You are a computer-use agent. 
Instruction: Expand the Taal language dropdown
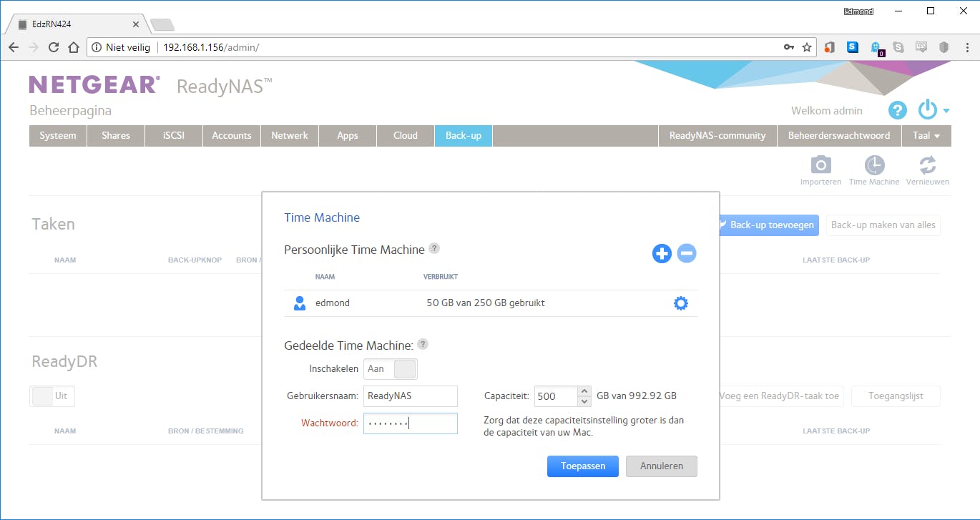click(926, 135)
